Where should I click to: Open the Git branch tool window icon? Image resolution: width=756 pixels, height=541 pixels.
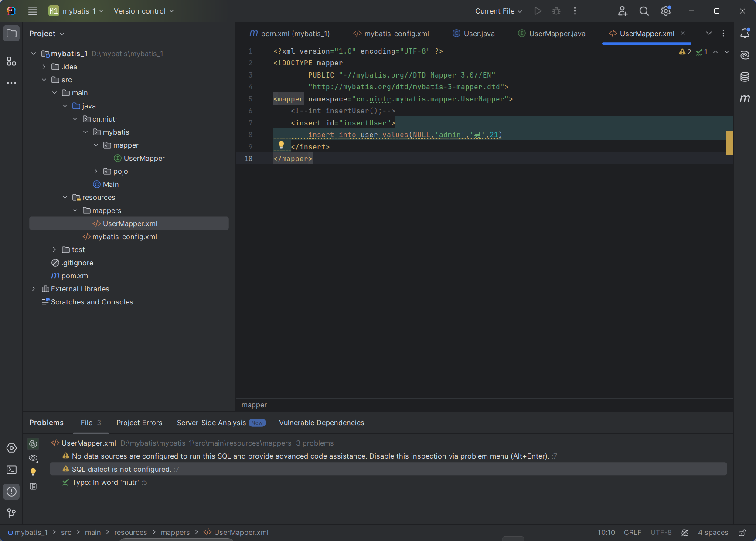pyautogui.click(x=11, y=513)
